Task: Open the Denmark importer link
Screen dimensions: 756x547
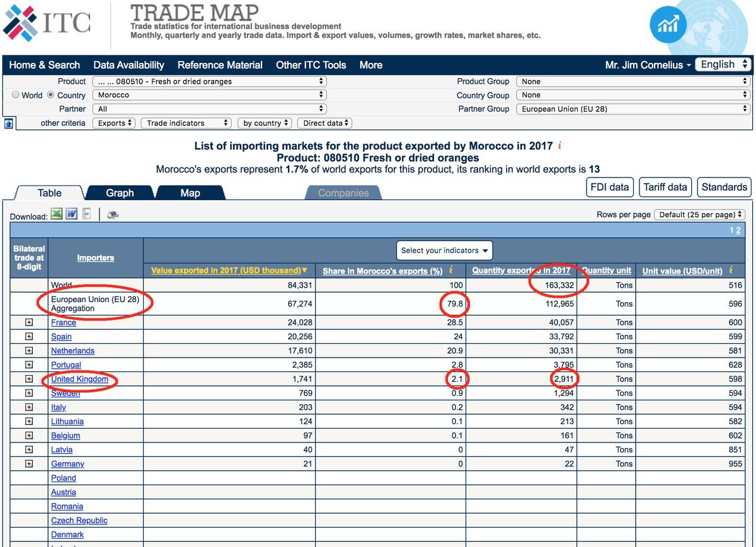Action: [x=67, y=534]
